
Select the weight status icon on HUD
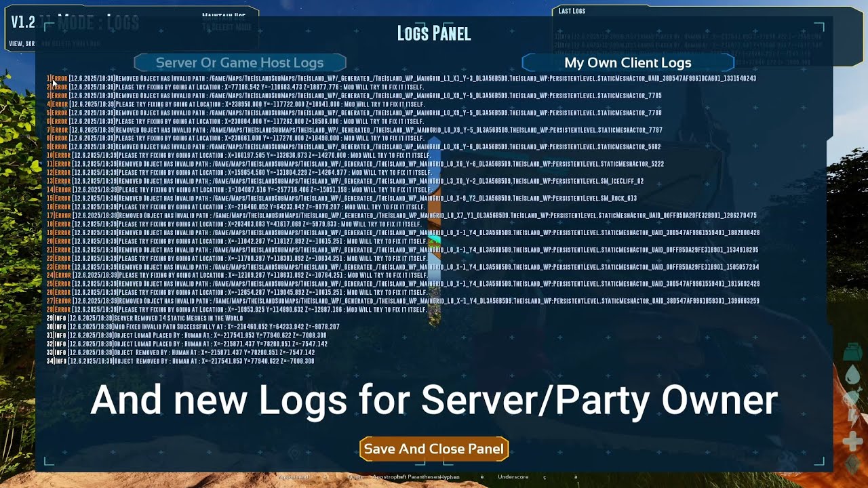click(852, 352)
